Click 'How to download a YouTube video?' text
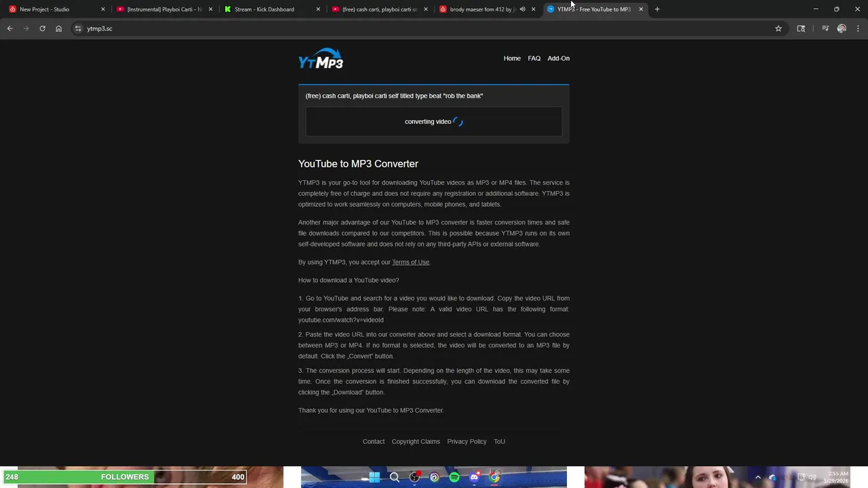This screenshot has width=868, height=488. pos(349,280)
